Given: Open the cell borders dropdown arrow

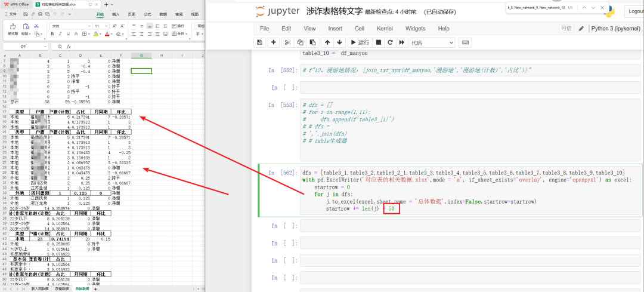Looking at the screenshot, I should pos(89,33).
